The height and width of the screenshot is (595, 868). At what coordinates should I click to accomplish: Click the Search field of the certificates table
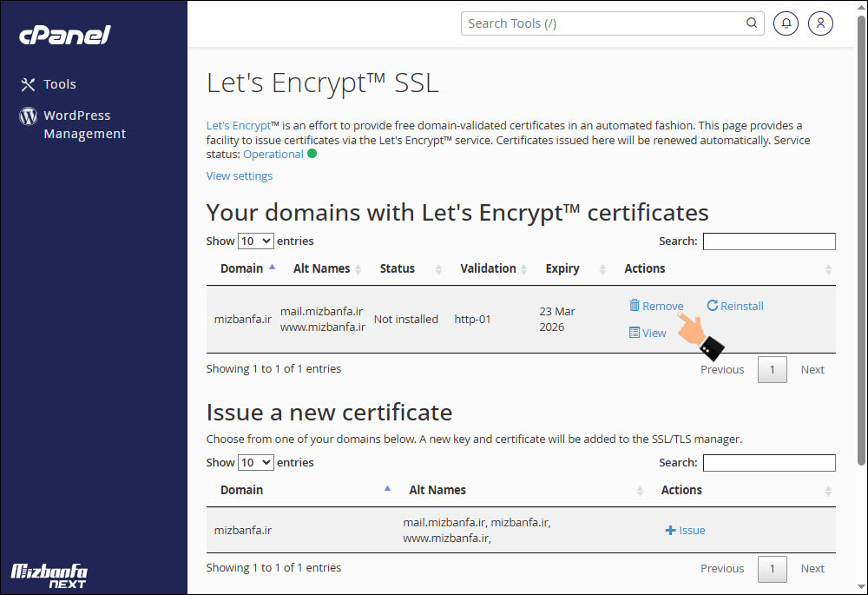[768, 241]
